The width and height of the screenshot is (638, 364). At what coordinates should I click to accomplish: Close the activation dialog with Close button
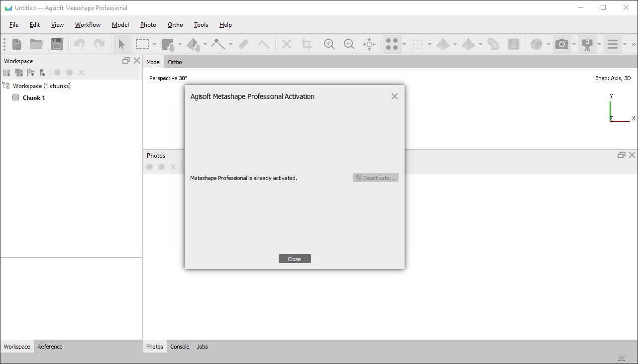coord(295,259)
